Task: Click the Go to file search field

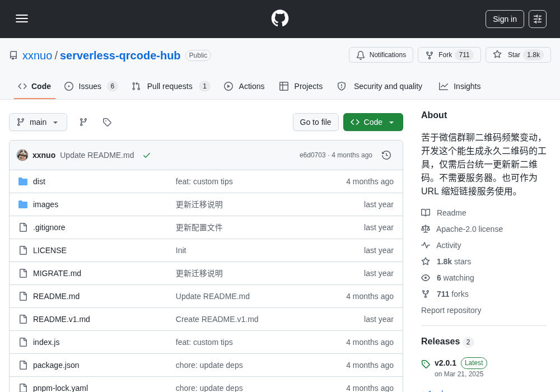Action: point(315,122)
